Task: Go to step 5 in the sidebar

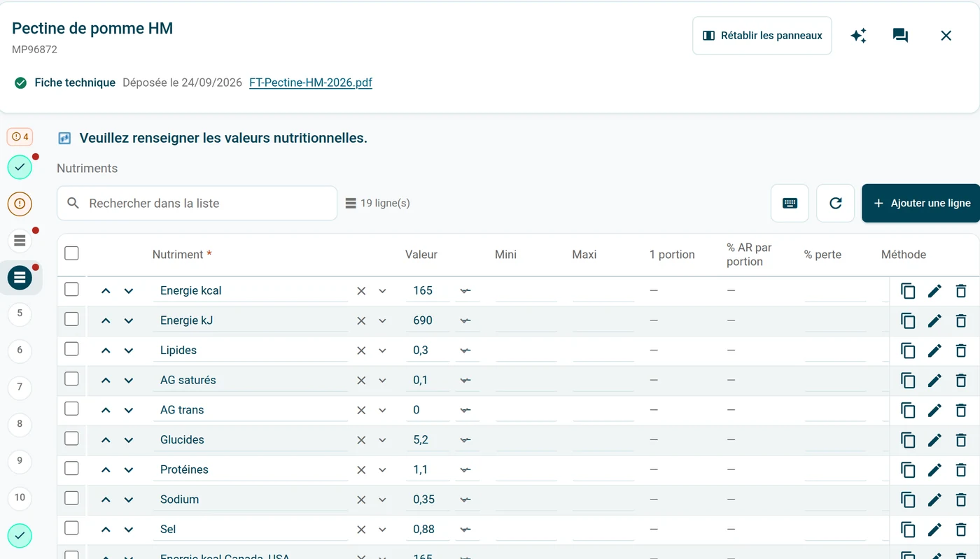Action: point(20,313)
